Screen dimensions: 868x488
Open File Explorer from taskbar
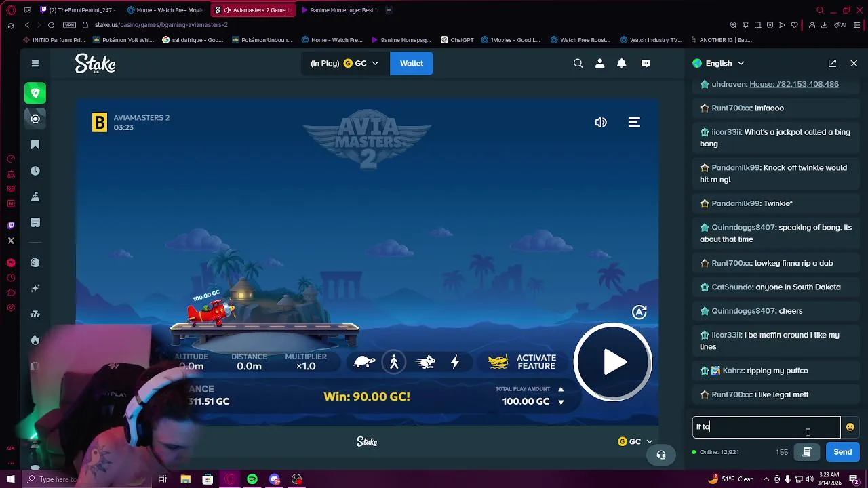point(185,479)
